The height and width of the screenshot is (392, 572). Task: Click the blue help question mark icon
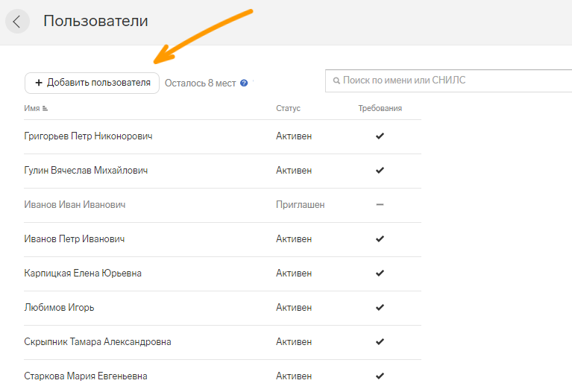tap(244, 83)
